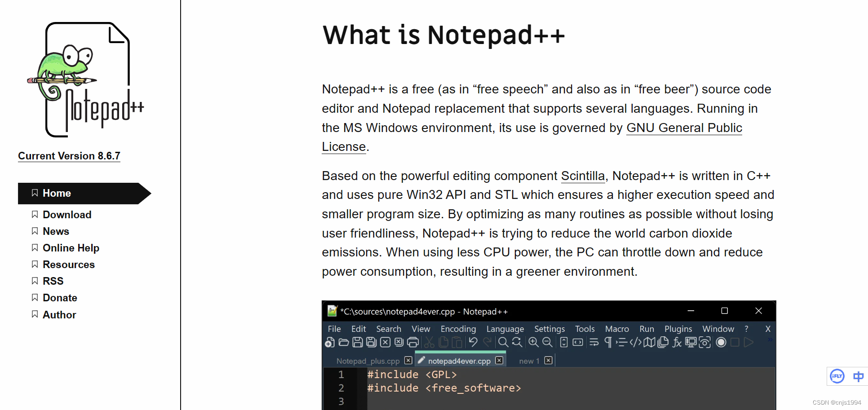This screenshot has width=868, height=410.
Task: Expand the toolbar overflow chevron
Action: point(770,340)
